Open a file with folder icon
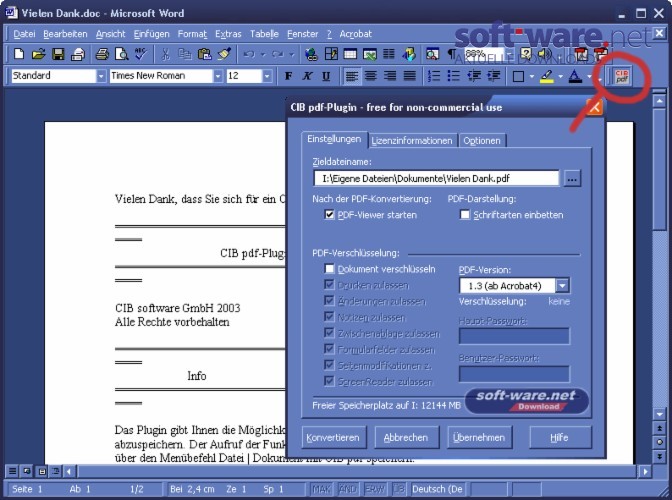 click(38, 54)
